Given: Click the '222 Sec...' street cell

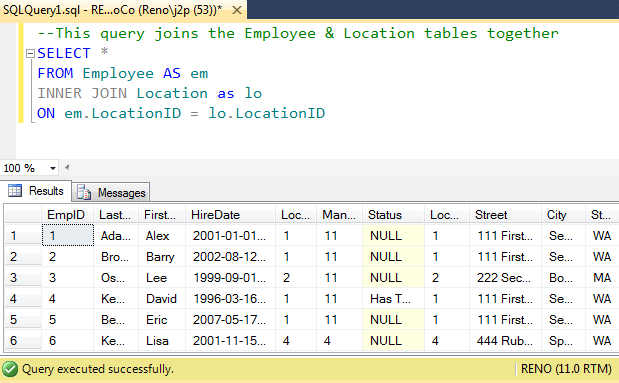Looking at the screenshot, I should coord(505,278).
